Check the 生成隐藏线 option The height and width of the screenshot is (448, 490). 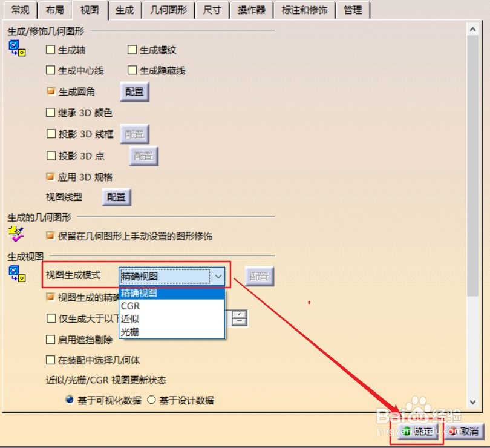(x=132, y=71)
